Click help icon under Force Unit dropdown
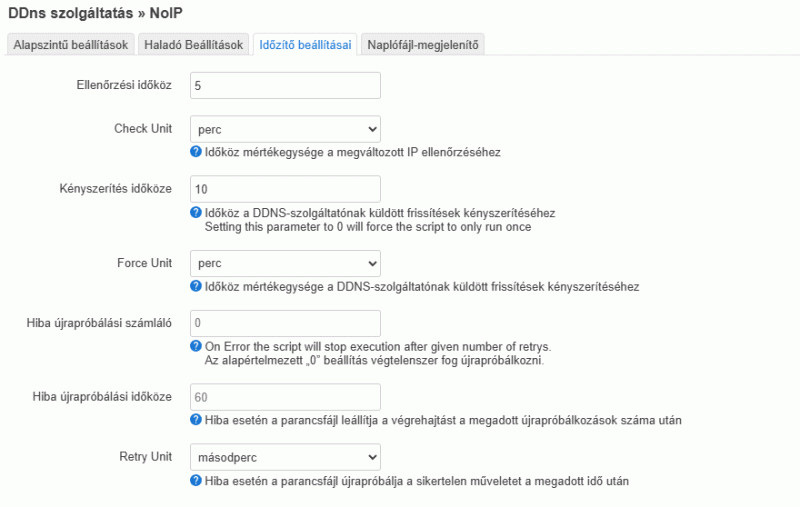This screenshot has height=507, width=800. [196, 286]
